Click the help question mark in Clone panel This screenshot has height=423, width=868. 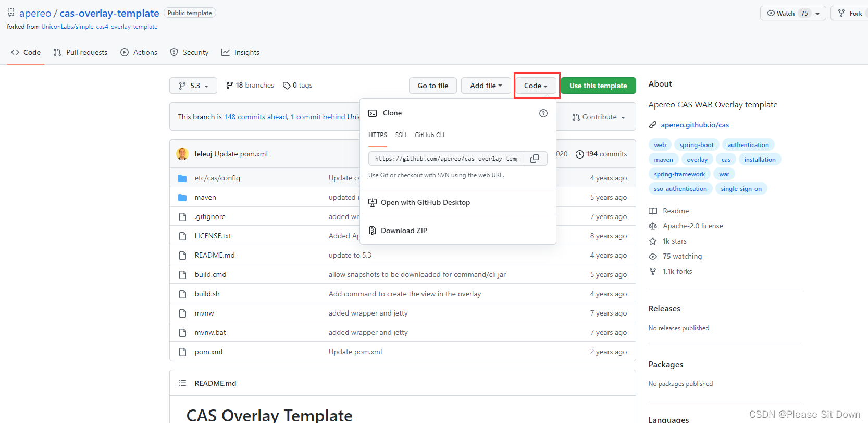[543, 113]
